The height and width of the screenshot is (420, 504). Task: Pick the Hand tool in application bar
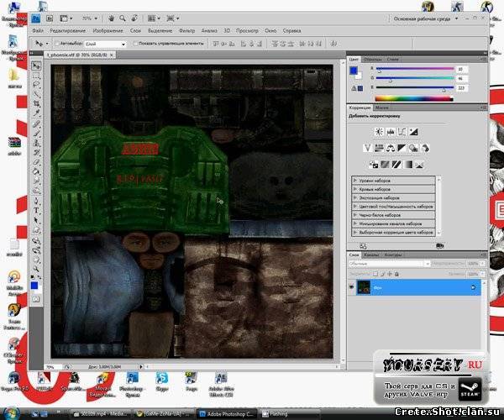point(111,18)
